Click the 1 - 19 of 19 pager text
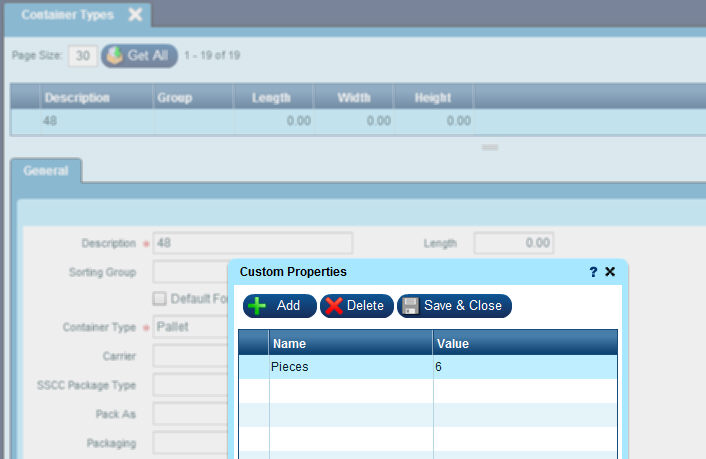Image resolution: width=706 pixels, height=459 pixels. tap(212, 55)
